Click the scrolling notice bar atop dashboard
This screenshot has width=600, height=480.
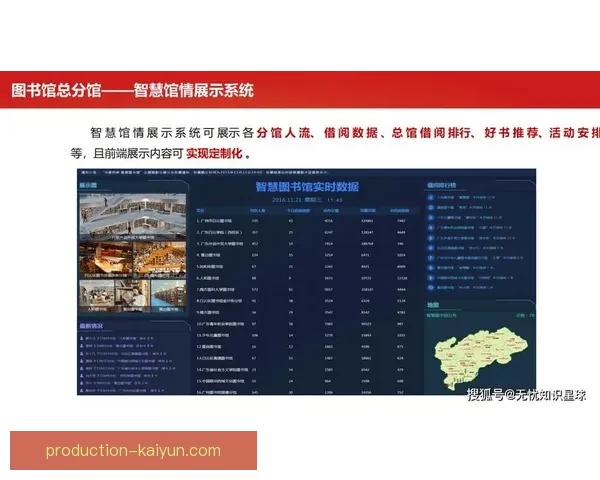(306, 173)
